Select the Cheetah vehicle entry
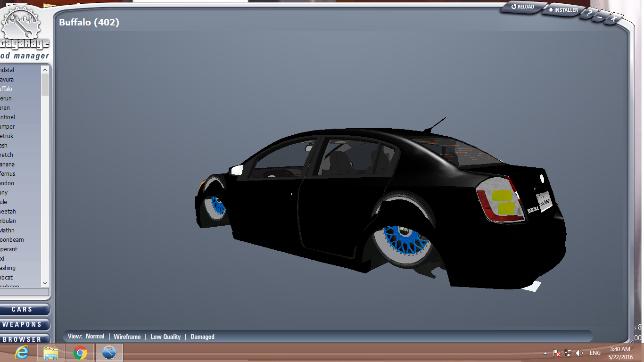 [20, 212]
